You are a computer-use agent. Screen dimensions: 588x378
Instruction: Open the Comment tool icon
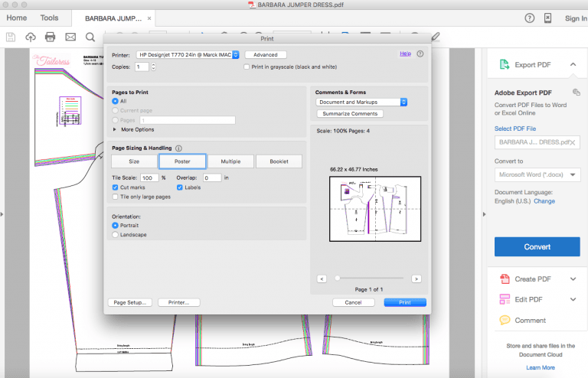click(x=505, y=320)
